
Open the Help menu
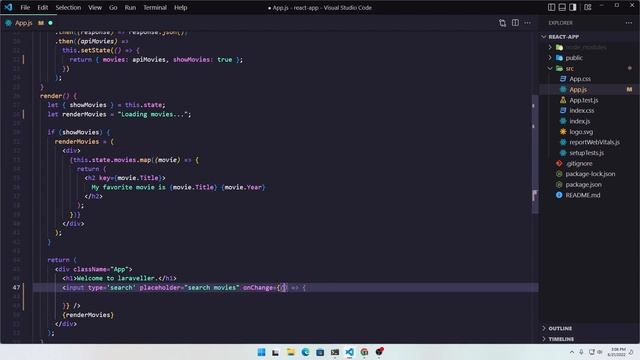tap(180, 7)
